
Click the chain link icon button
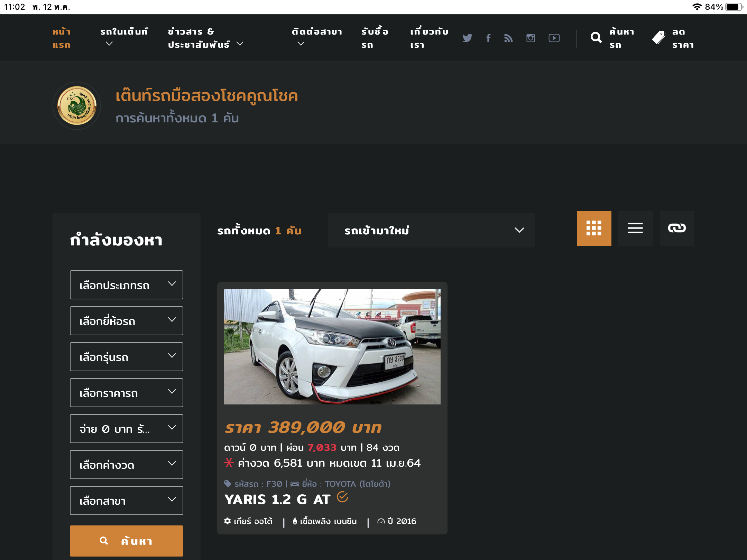tap(677, 228)
